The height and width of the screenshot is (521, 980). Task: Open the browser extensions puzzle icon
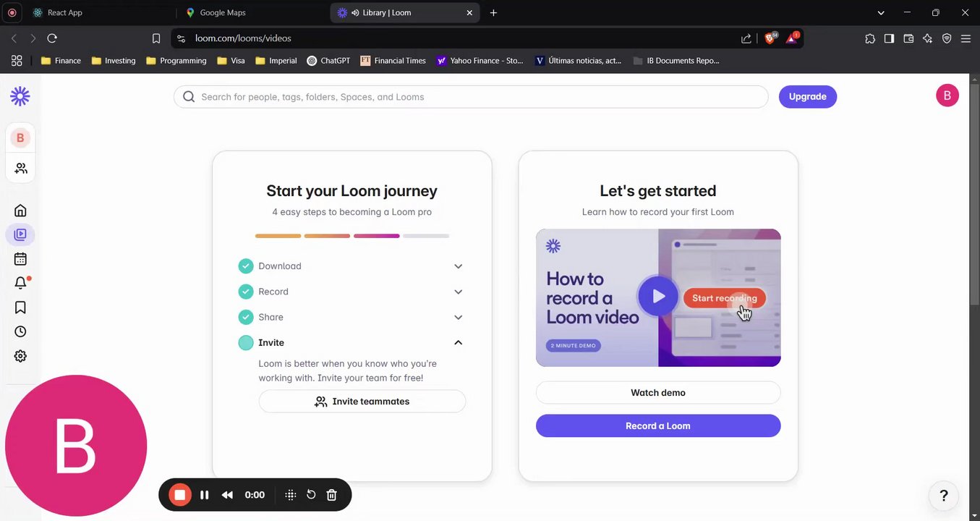(x=870, y=38)
